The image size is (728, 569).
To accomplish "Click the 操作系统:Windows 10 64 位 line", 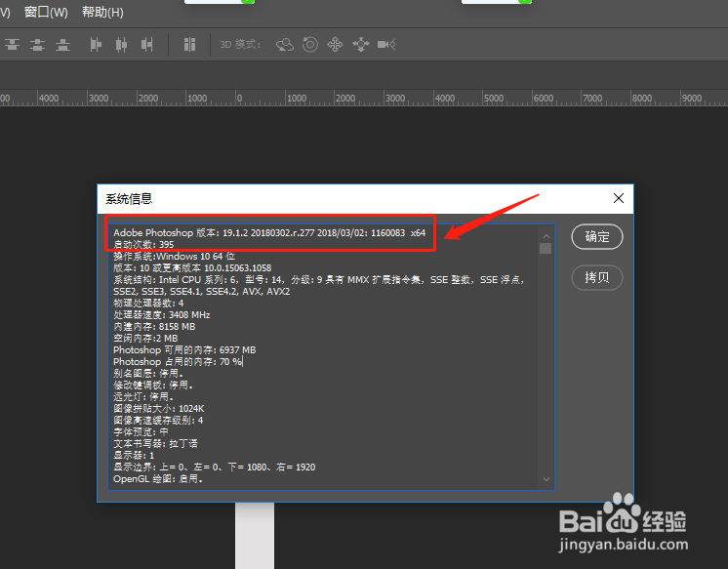I will 174,257.
